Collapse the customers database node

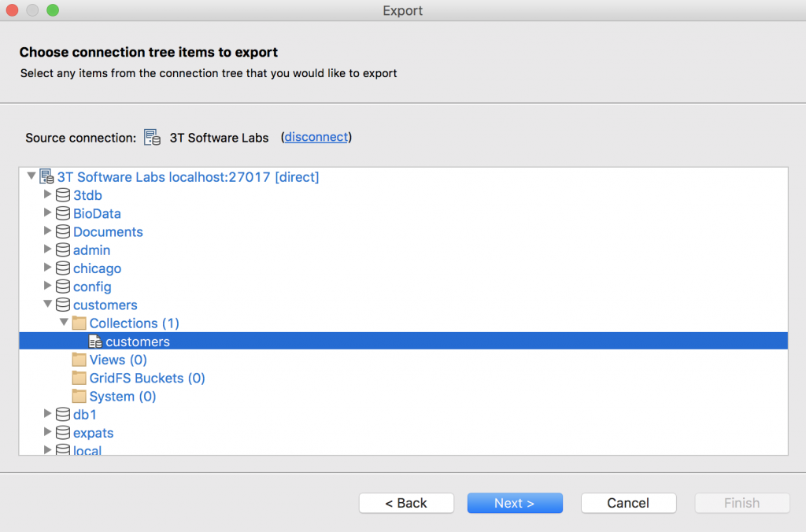point(47,304)
